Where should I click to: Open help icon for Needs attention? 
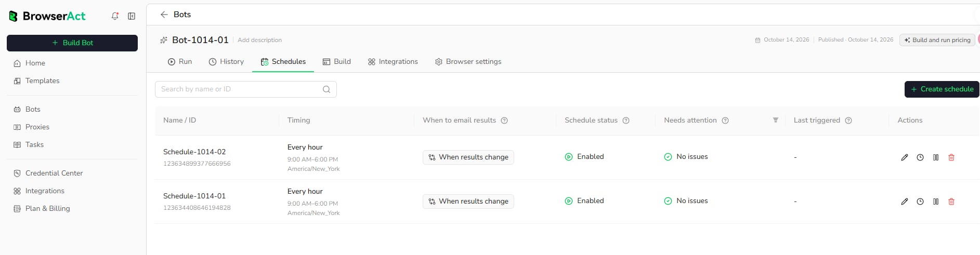pyautogui.click(x=725, y=120)
